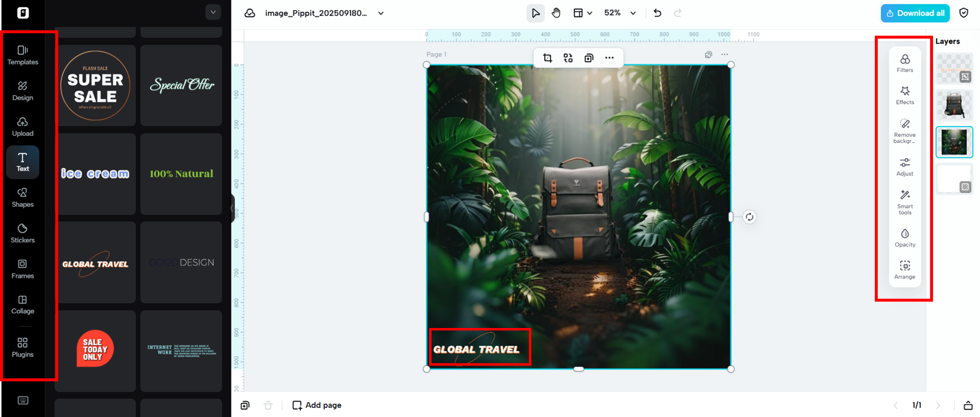Screen dimensions: 980x417
Task: Go to the next page arrow
Action: pyautogui.click(x=938, y=405)
